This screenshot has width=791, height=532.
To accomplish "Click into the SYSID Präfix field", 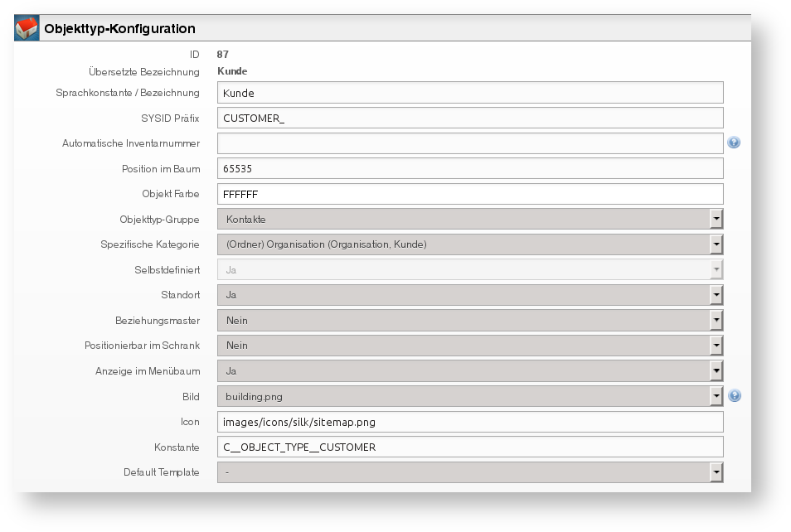I will click(x=470, y=118).
